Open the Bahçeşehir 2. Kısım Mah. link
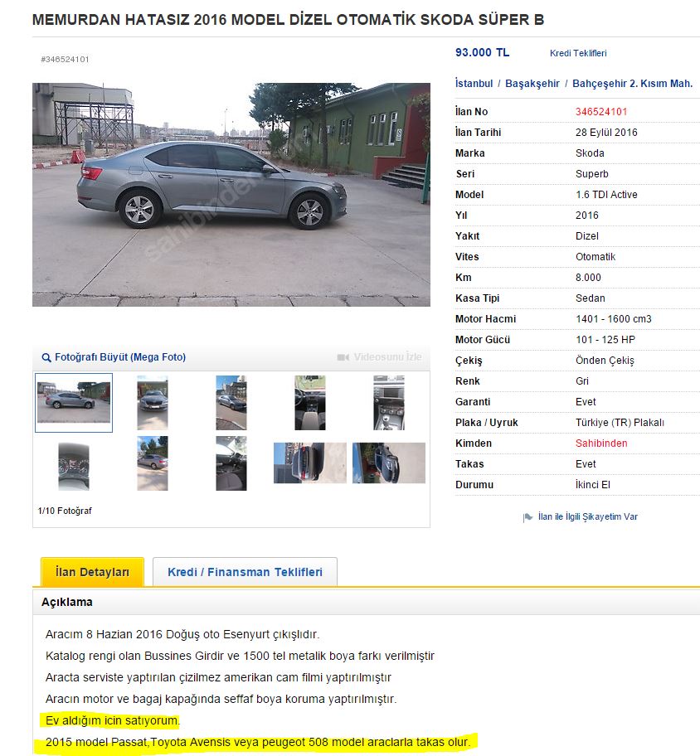 [633, 84]
